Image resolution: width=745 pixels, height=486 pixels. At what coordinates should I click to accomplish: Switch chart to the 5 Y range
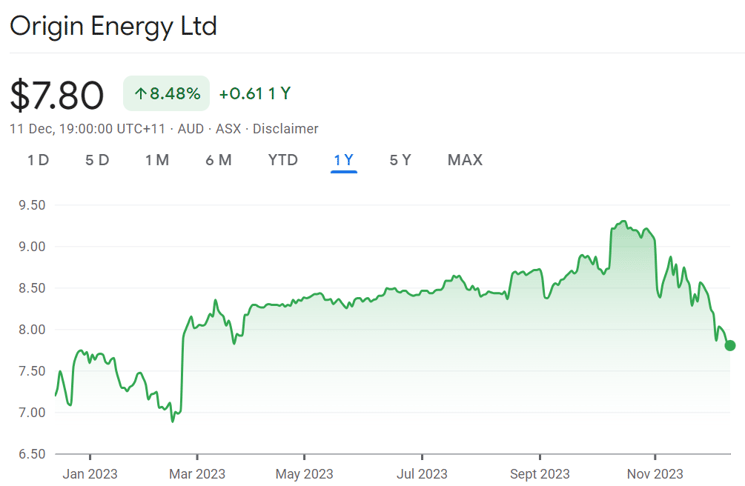pos(401,160)
